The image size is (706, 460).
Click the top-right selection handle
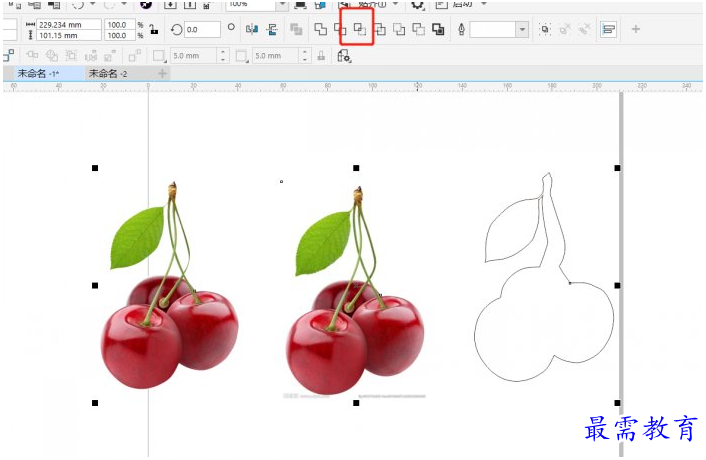click(617, 168)
